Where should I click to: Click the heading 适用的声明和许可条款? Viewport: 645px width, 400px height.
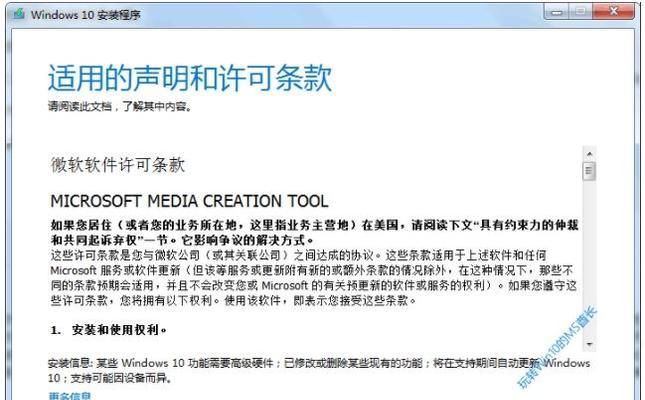click(x=190, y=78)
